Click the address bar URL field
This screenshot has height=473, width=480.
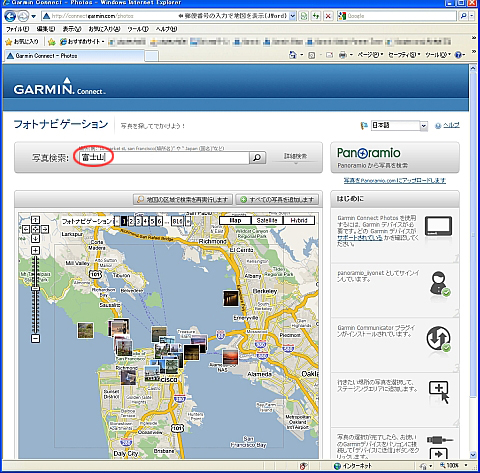165,16
